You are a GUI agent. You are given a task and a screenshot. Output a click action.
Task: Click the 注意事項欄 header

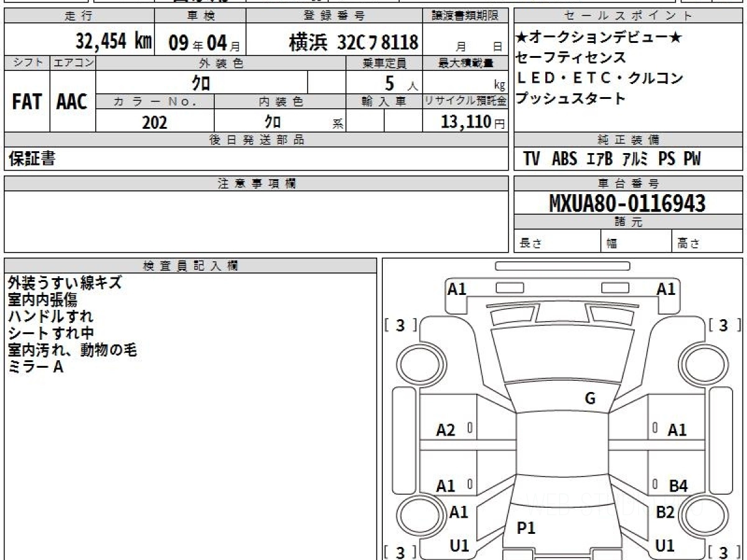click(256, 183)
